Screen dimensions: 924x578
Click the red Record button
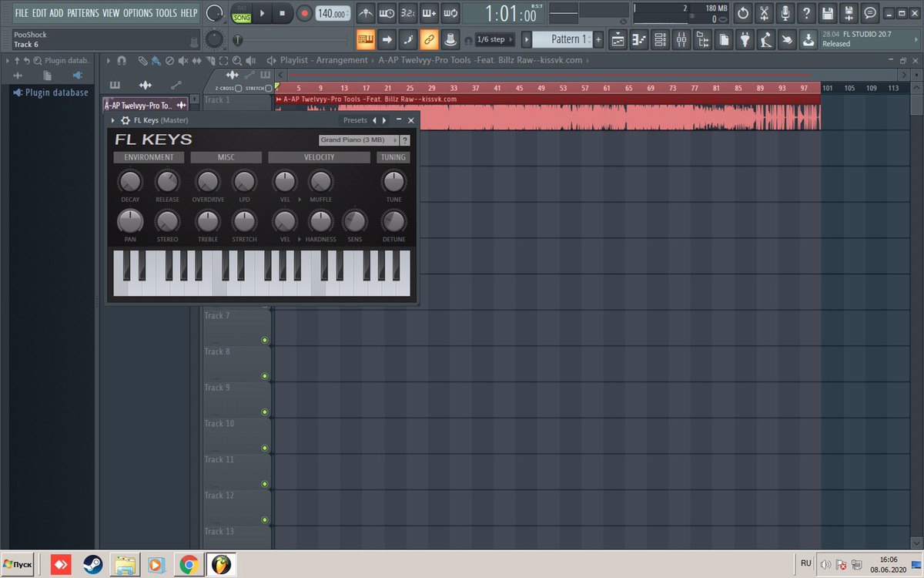click(x=304, y=13)
